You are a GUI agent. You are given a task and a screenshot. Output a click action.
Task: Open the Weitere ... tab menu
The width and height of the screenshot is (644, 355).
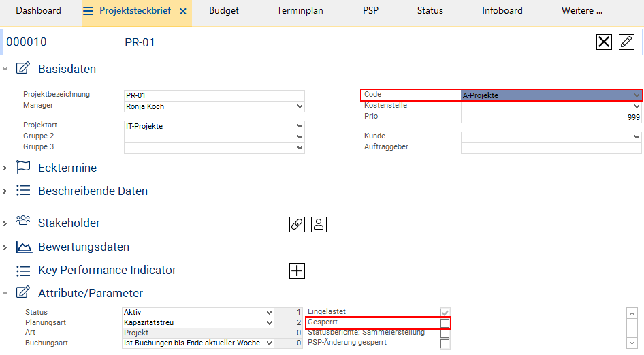581,11
